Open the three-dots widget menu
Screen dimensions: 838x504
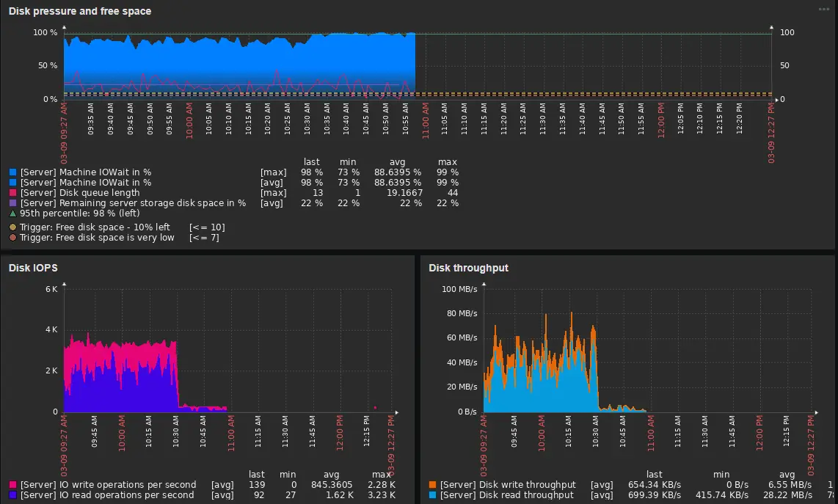(x=824, y=9)
